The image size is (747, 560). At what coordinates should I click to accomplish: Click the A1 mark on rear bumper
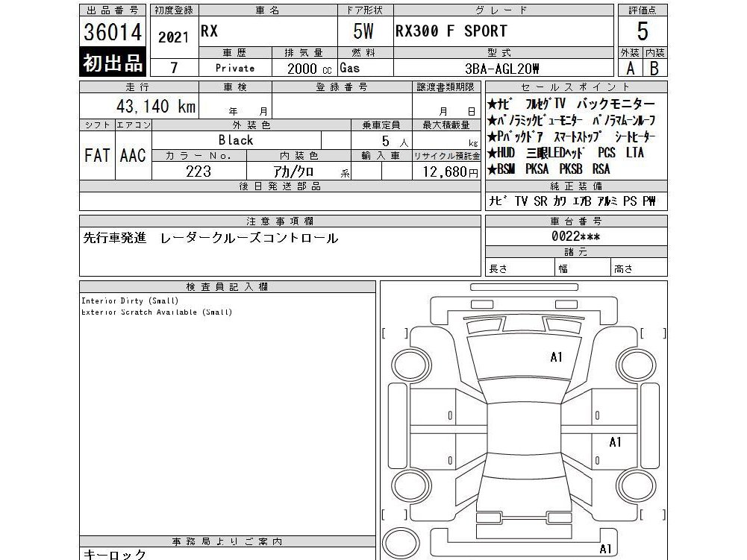point(605,549)
